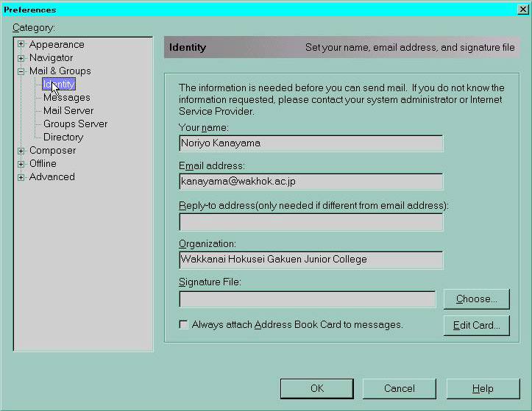The image size is (532, 411).
Task: Expand the Navigator category node
Action: click(x=21, y=58)
